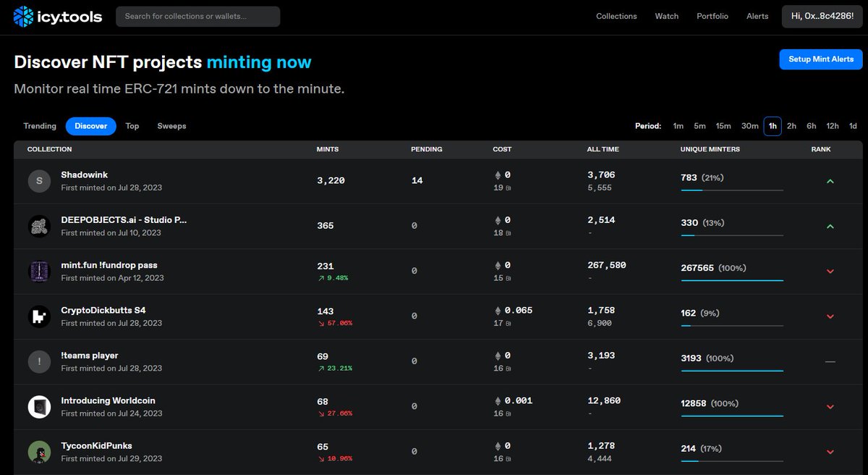Click the Setup Mint Alerts button
Screen dimensions: 868x475
click(x=821, y=59)
